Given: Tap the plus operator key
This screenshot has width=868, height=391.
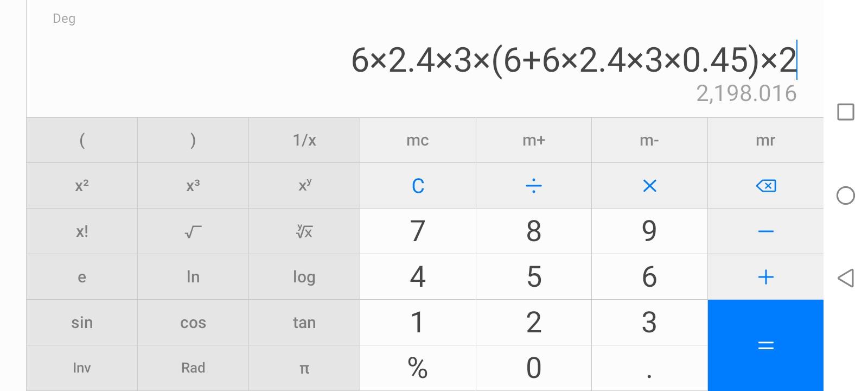Looking at the screenshot, I should pyautogui.click(x=765, y=277).
